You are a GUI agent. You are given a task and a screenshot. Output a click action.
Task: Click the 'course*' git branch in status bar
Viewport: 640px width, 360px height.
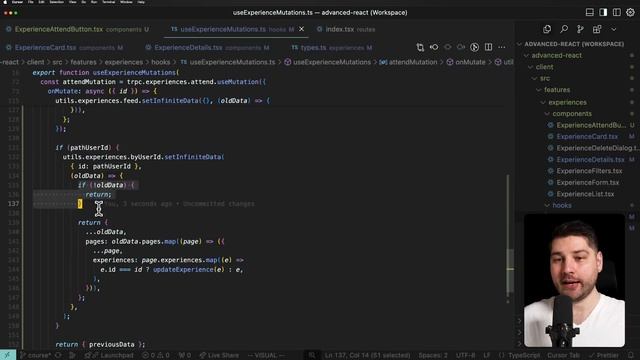36,355
